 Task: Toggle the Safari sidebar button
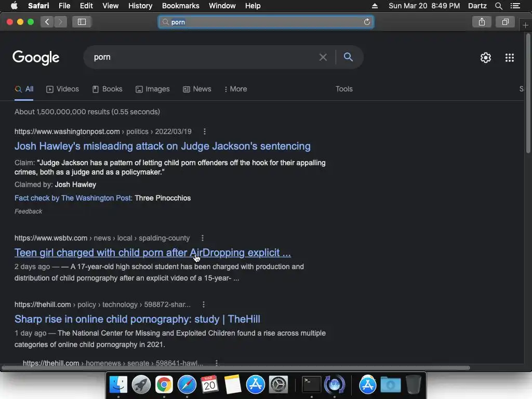[82, 22]
